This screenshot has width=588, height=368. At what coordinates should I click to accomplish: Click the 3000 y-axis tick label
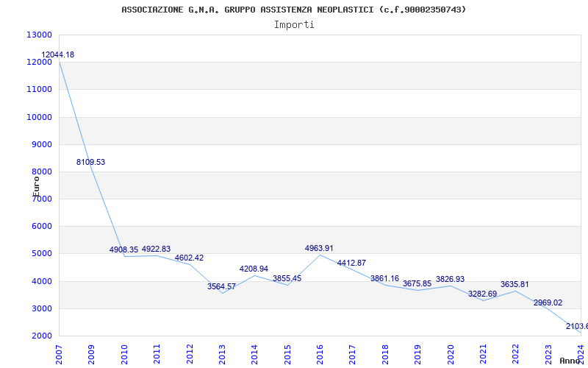click(41, 308)
